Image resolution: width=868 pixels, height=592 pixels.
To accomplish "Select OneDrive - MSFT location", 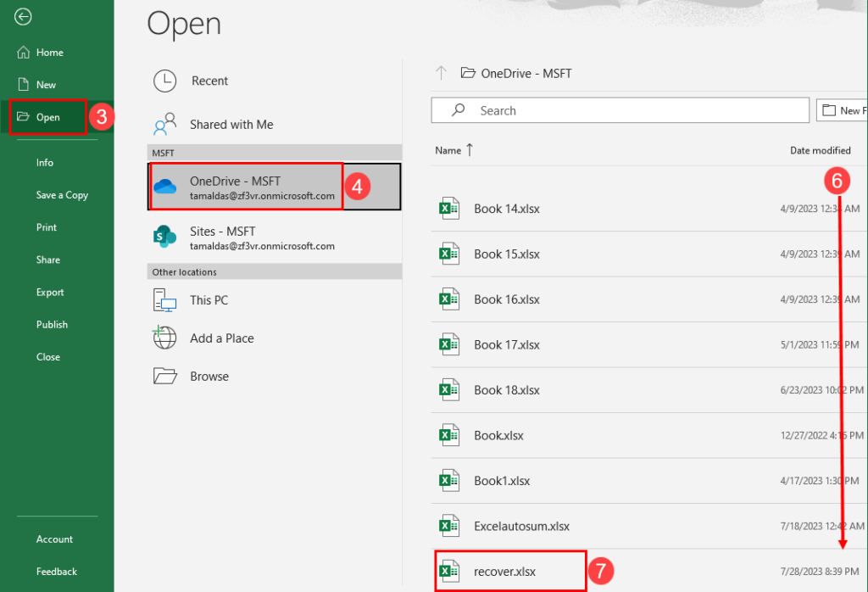I will click(275, 187).
